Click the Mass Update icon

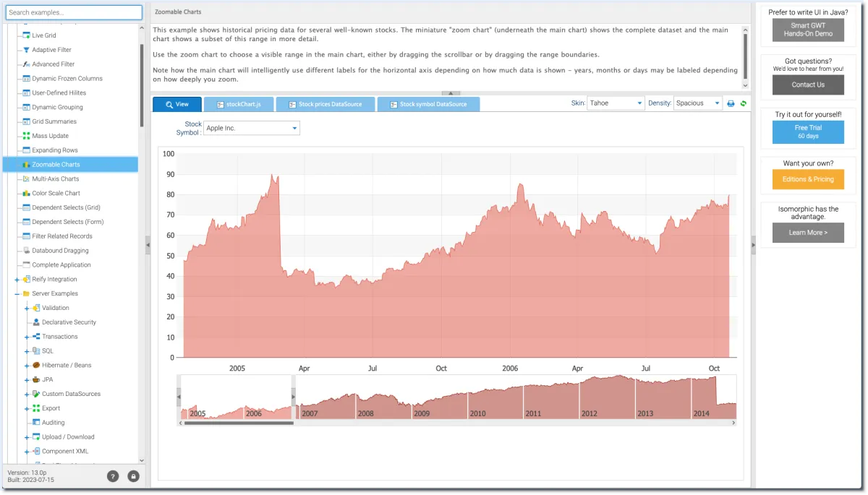(x=26, y=136)
